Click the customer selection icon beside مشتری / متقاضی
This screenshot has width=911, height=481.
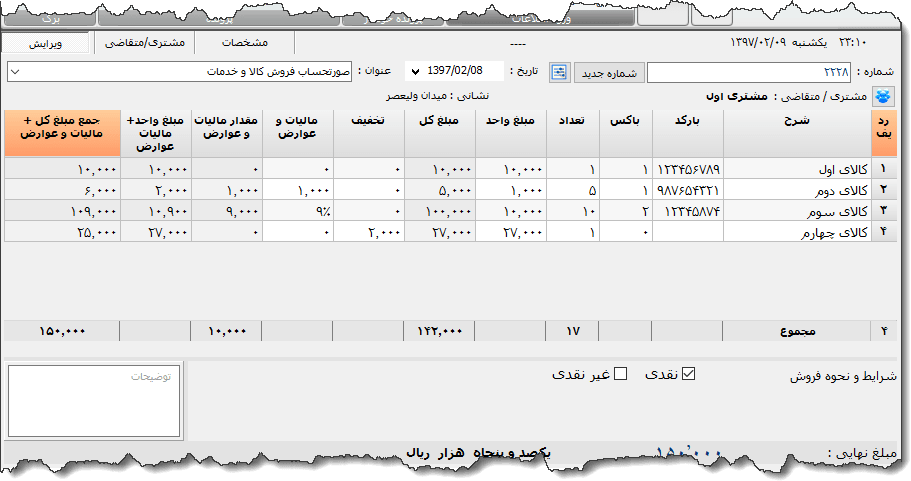point(885,96)
